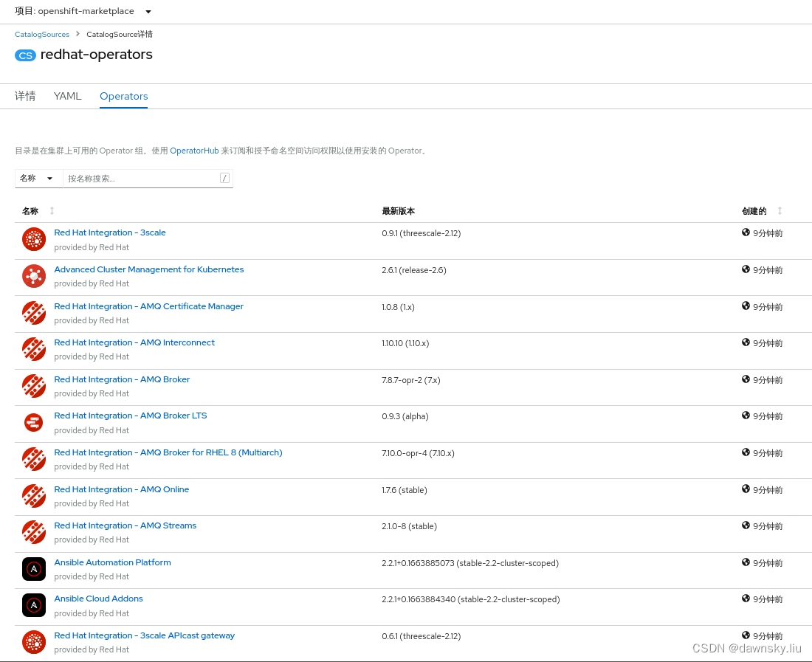Click the 3scale operator logo icon
The width and height of the screenshot is (812, 662).
34,240
